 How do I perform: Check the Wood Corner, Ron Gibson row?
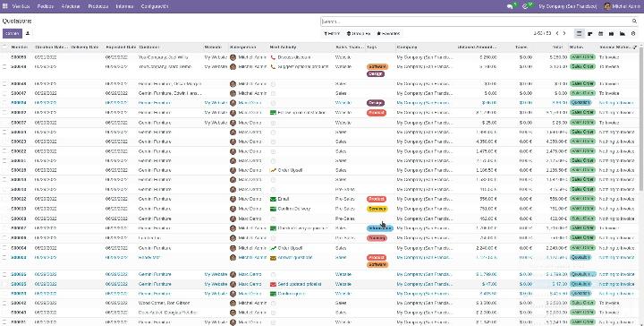click(x=4, y=303)
